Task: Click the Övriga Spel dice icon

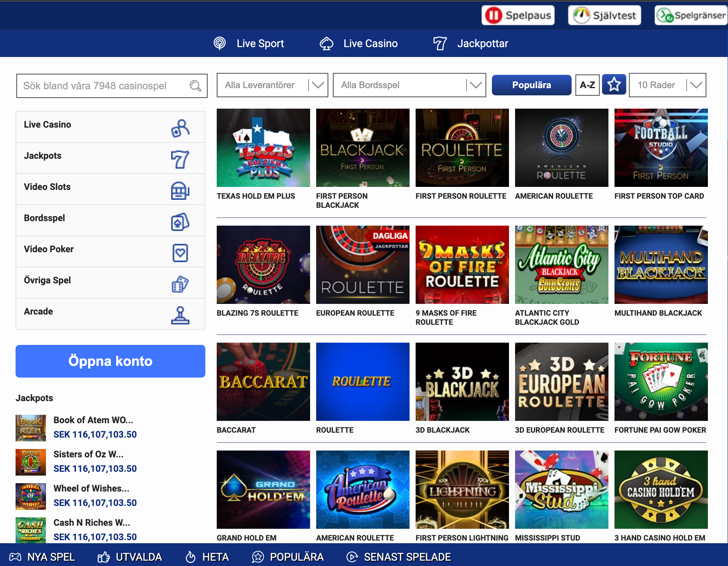Action: [x=180, y=284]
